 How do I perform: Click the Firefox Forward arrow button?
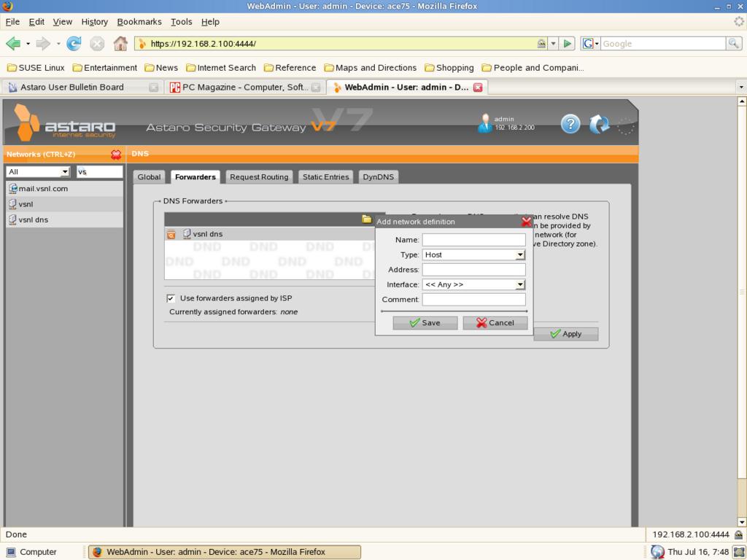click(43, 44)
